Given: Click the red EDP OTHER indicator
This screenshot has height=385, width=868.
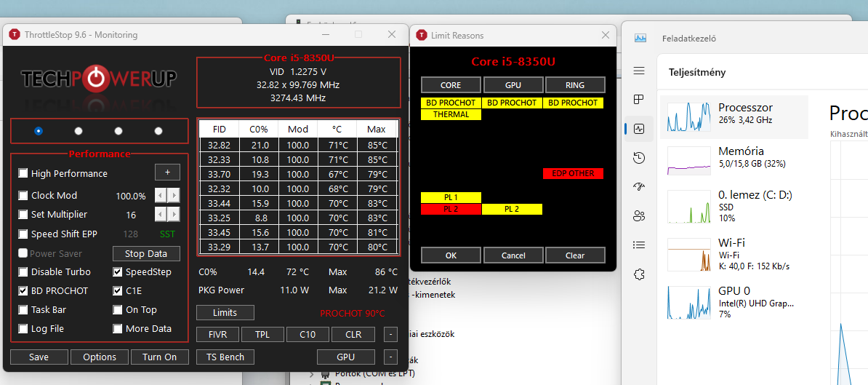Looking at the screenshot, I should point(574,173).
